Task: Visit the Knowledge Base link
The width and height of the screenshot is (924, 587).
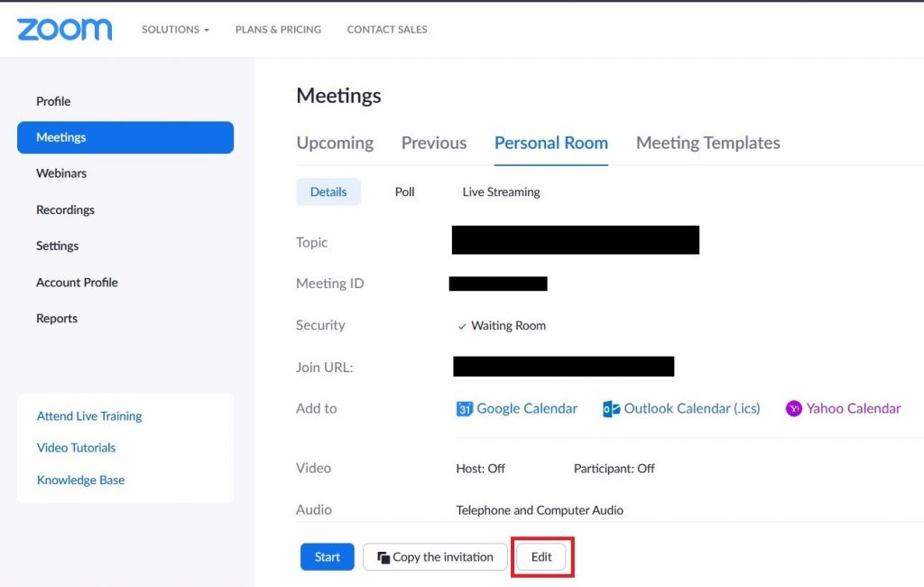Action: (x=80, y=480)
